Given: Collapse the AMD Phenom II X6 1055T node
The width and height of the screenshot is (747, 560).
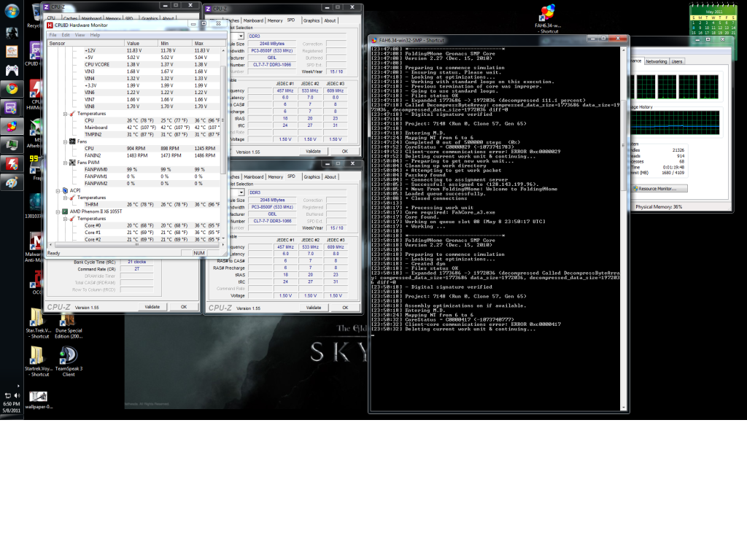Looking at the screenshot, I should coord(58,211).
